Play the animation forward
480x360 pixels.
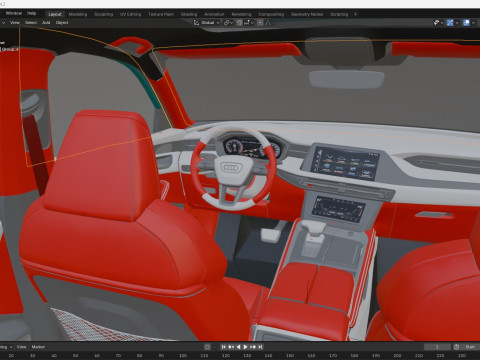(x=246, y=347)
